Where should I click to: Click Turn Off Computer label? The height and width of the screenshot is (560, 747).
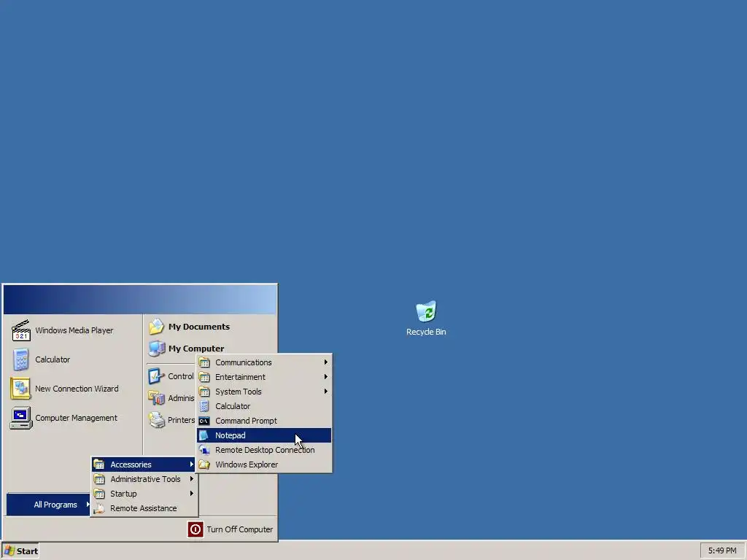[x=239, y=529]
